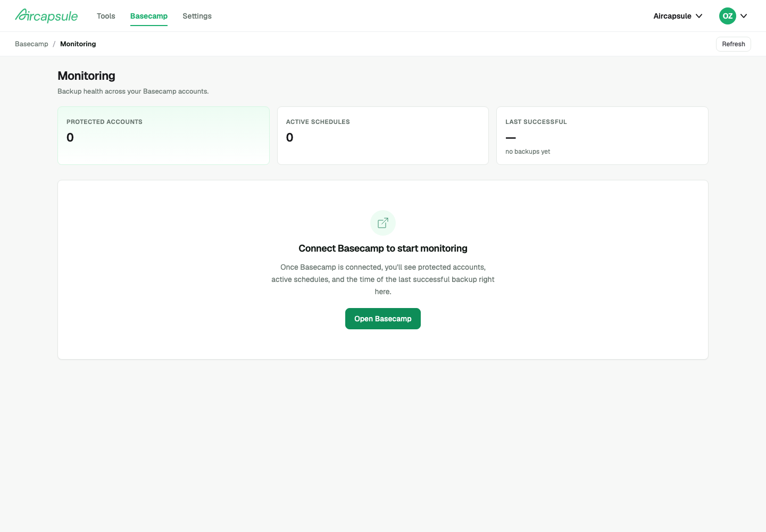Open the Tools menu item
Image resolution: width=766 pixels, height=532 pixels.
[x=106, y=16]
